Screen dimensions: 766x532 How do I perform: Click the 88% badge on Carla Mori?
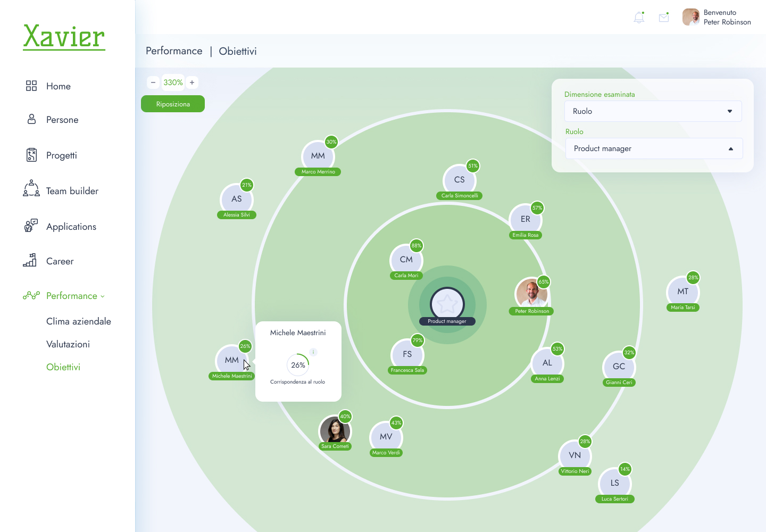click(417, 245)
